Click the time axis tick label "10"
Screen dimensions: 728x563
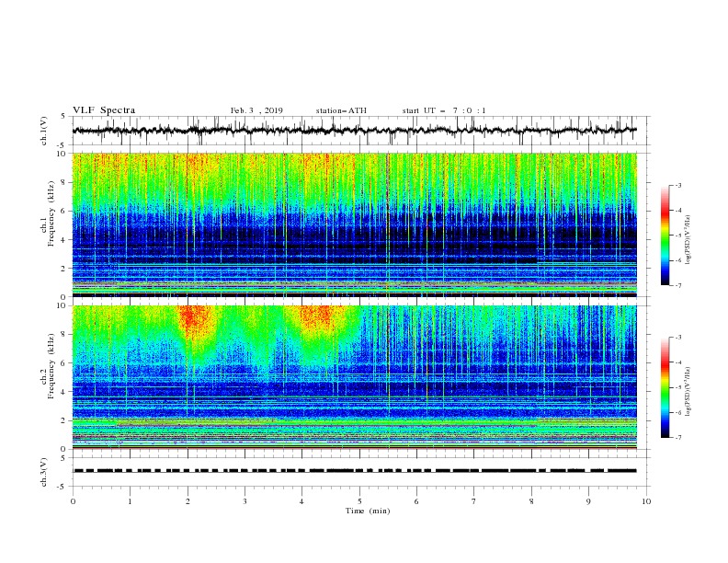click(646, 501)
